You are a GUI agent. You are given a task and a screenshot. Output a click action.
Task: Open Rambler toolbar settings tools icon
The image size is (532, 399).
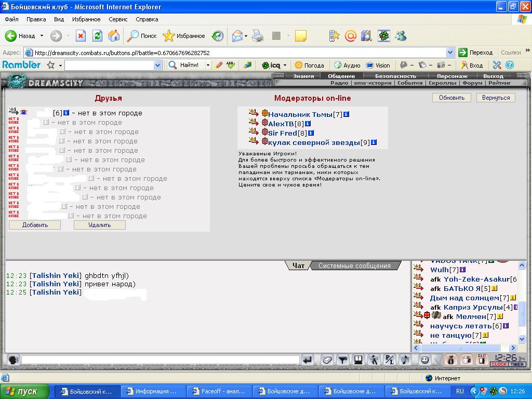[x=497, y=65]
